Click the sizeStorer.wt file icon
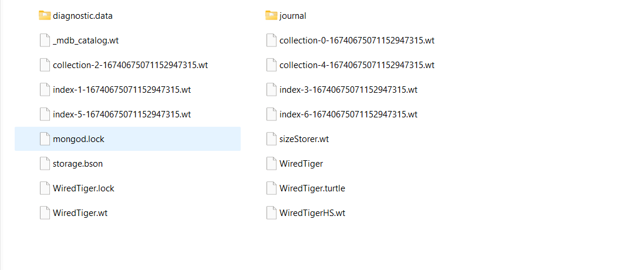 [271, 139]
